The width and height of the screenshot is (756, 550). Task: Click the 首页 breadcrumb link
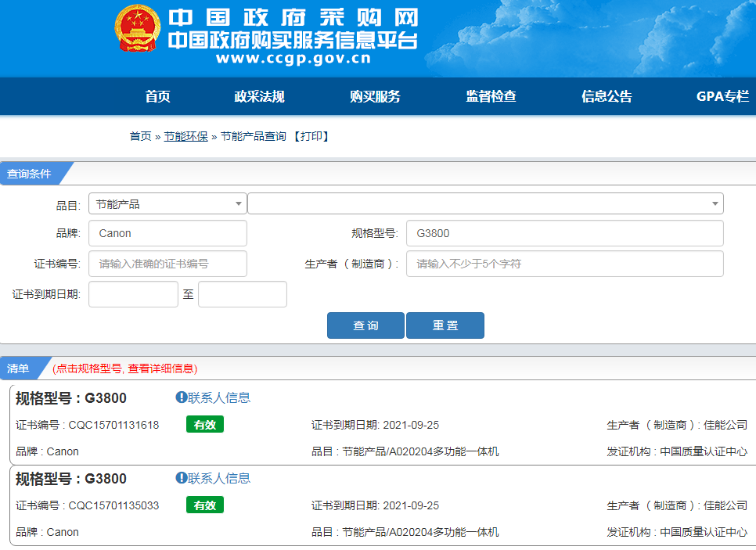[x=140, y=136]
